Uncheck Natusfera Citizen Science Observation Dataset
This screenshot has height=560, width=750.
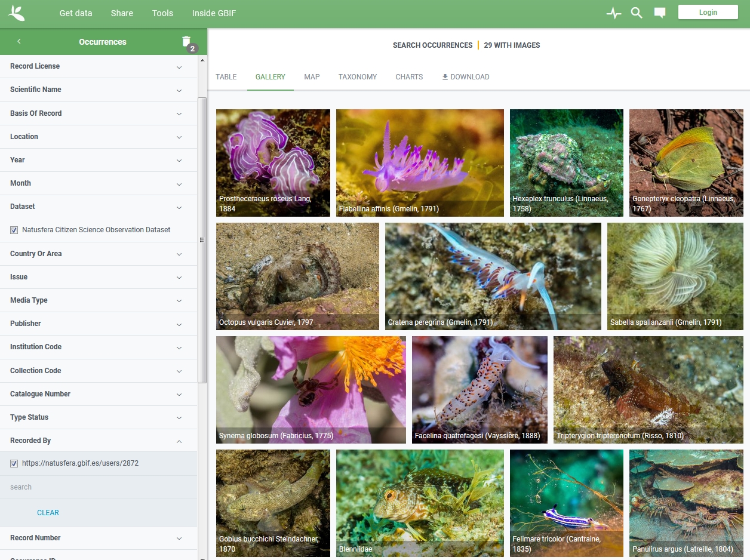[x=14, y=230]
